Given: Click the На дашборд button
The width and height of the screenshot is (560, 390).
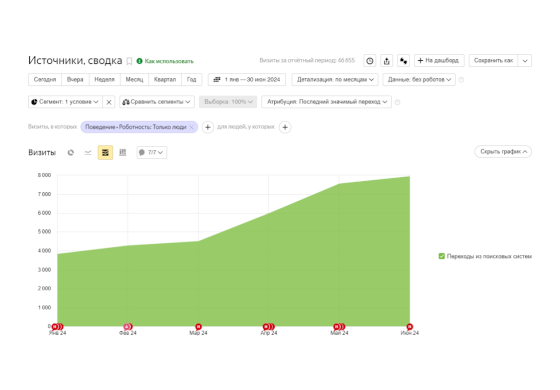Looking at the screenshot, I should (x=439, y=61).
